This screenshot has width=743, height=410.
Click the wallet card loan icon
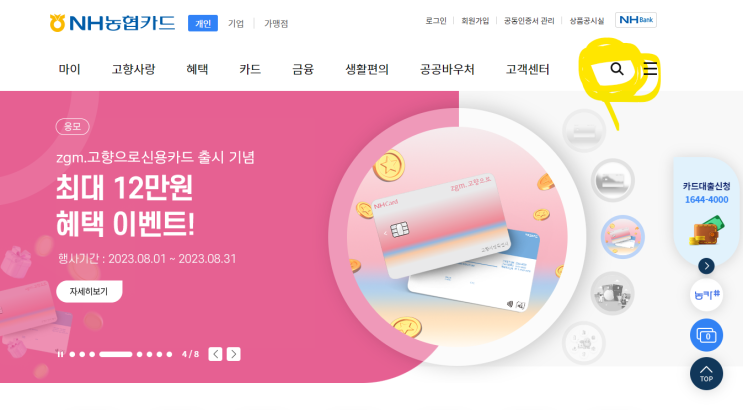pyautogui.click(x=706, y=230)
